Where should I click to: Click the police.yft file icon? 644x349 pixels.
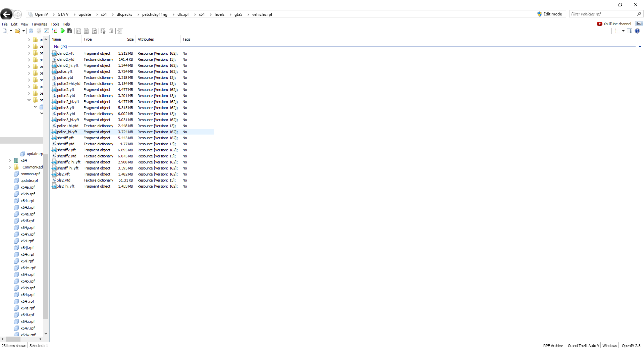point(54,71)
